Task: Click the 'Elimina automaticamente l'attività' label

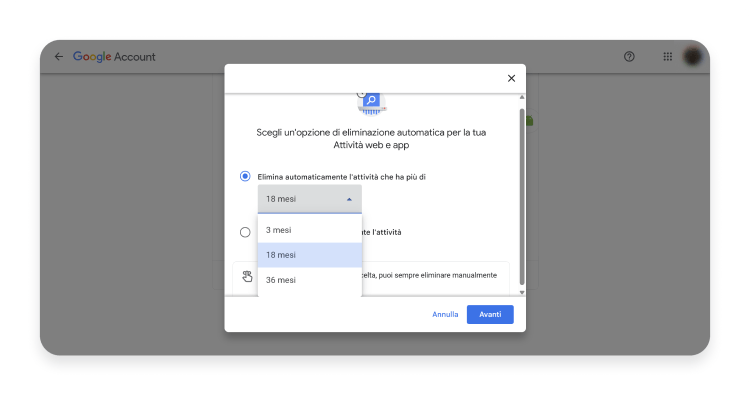Action: point(342,177)
